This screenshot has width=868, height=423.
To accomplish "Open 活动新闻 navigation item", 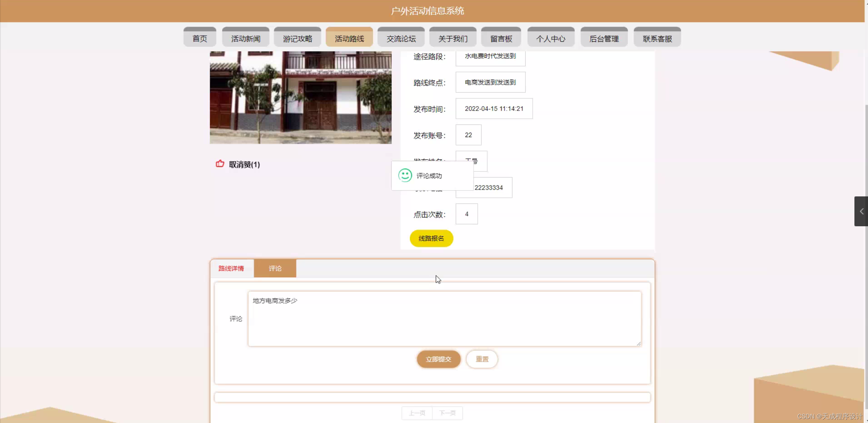I will click(x=246, y=38).
